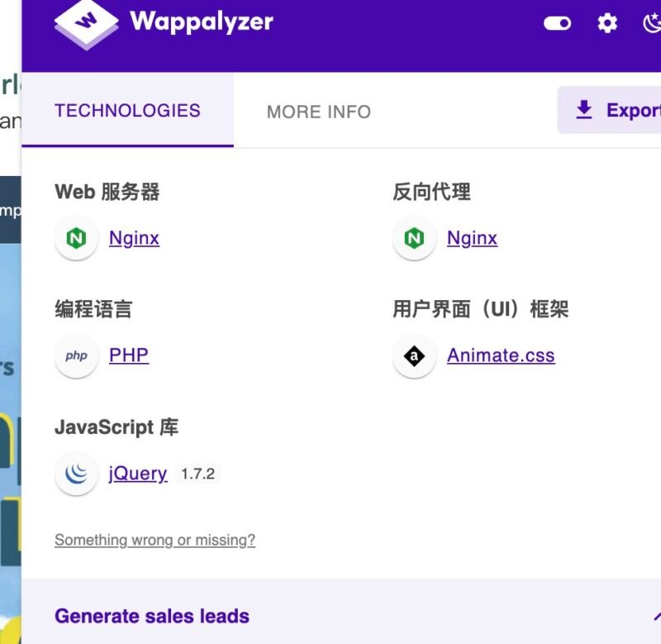
Task: Click the Animate.css framework icon
Action: pos(414,355)
